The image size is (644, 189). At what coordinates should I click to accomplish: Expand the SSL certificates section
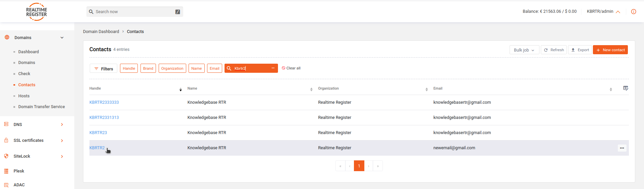pos(62,140)
